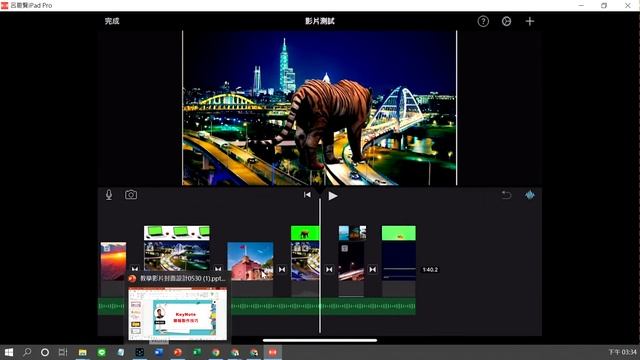
Task: Open transition after the red fort clip
Action: click(282, 269)
